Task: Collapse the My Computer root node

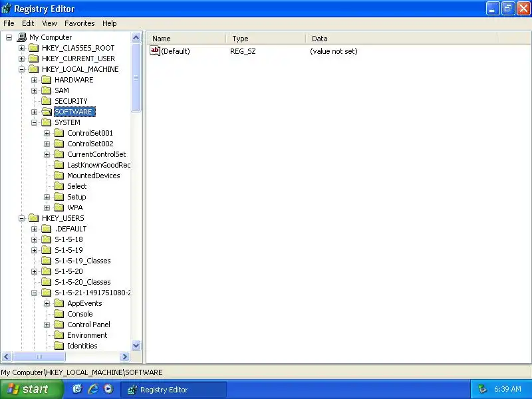Action: [x=9, y=37]
